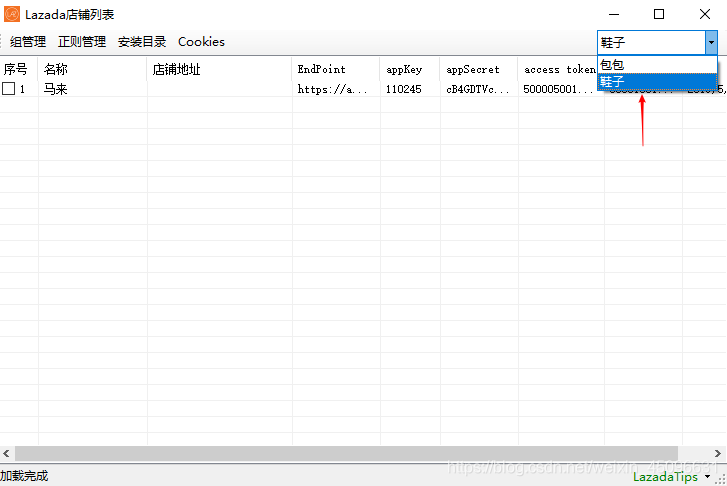Click the combo box field showing 鞋子

coord(651,43)
